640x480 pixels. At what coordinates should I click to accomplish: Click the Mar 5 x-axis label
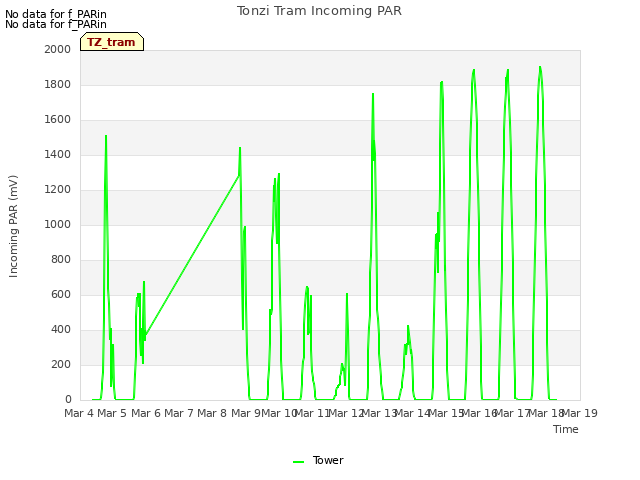[112, 413]
